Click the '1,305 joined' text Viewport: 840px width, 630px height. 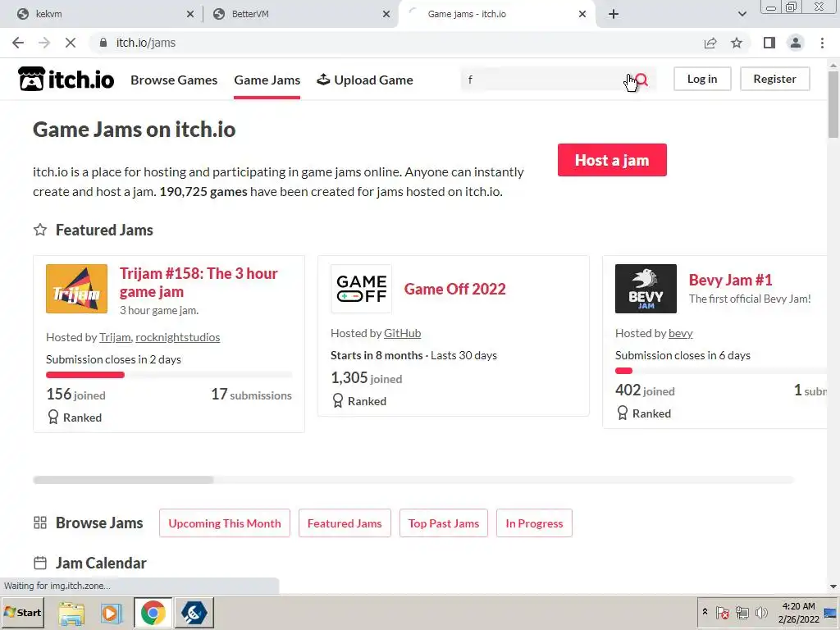(367, 377)
